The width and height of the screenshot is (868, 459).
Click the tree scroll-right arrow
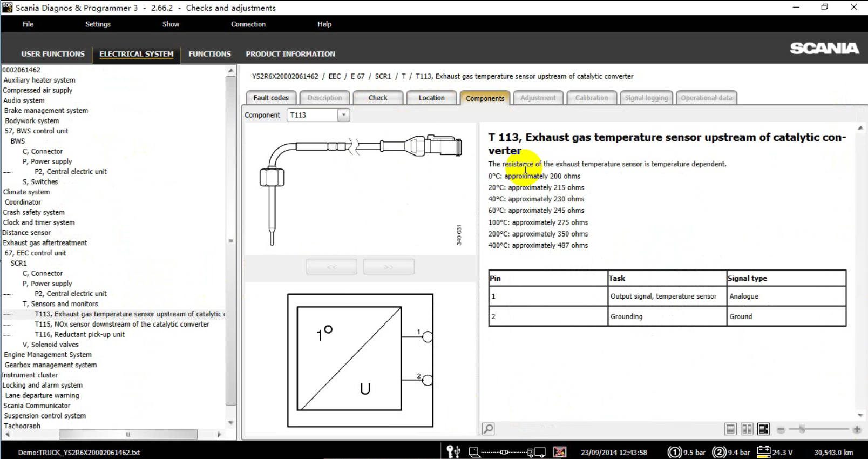click(x=219, y=434)
